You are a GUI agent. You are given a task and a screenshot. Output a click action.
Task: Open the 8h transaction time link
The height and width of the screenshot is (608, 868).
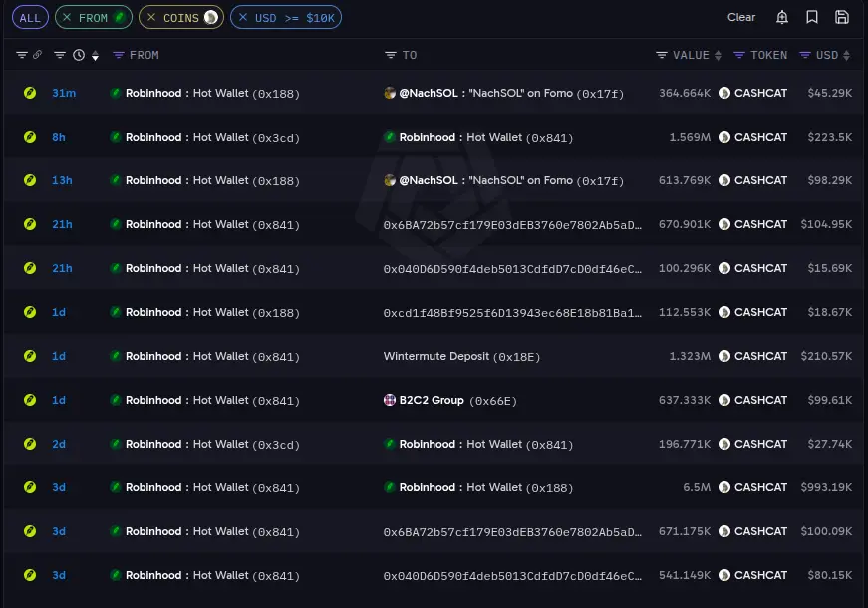[x=59, y=137]
